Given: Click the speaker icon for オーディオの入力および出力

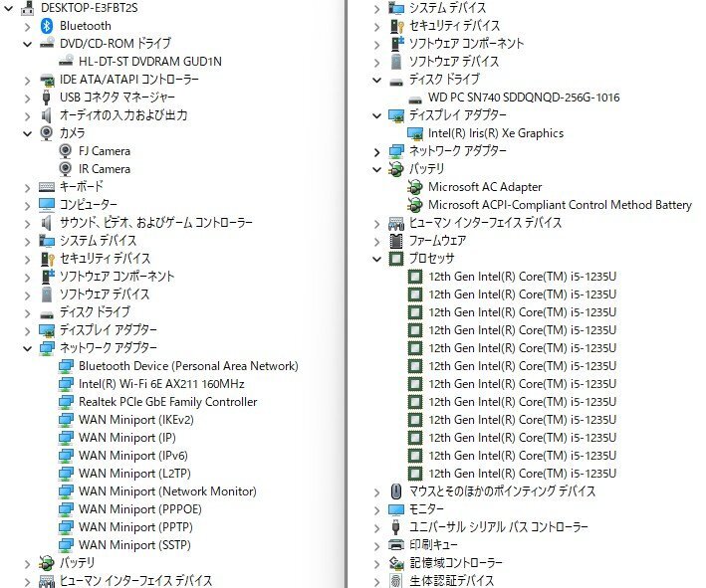Looking at the screenshot, I should 46,115.
